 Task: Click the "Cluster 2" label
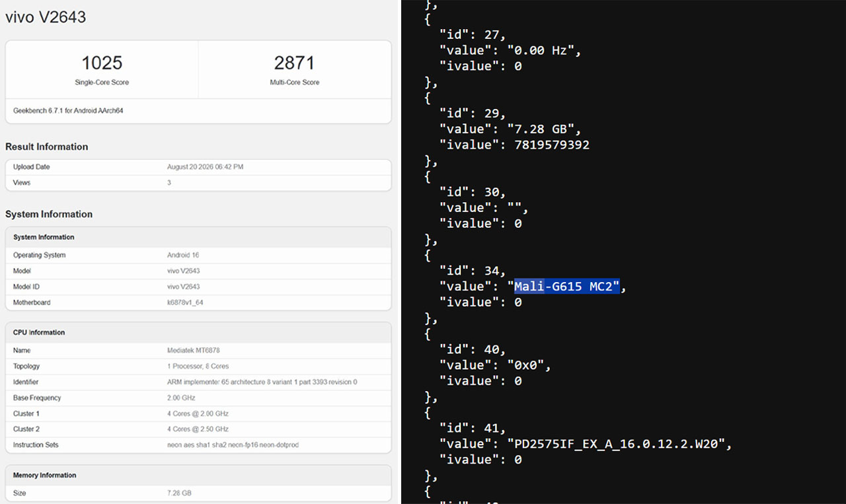click(x=26, y=429)
